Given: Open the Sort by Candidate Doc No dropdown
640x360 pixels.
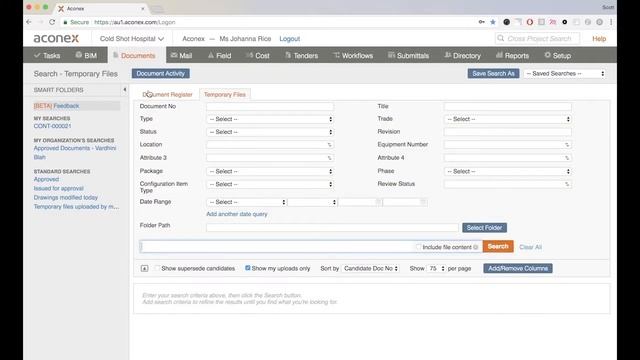Looking at the screenshot, I should (x=370, y=268).
